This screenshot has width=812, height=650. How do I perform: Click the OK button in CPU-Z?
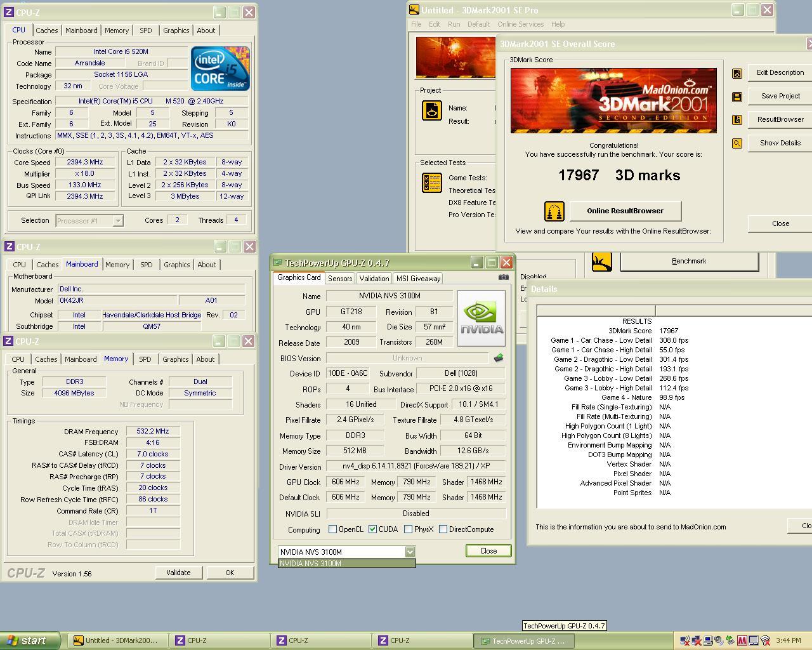230,573
